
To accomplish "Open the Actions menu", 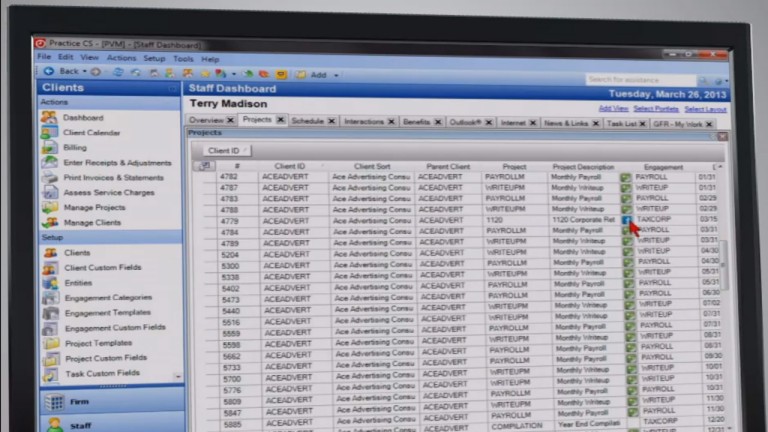I will (121, 58).
